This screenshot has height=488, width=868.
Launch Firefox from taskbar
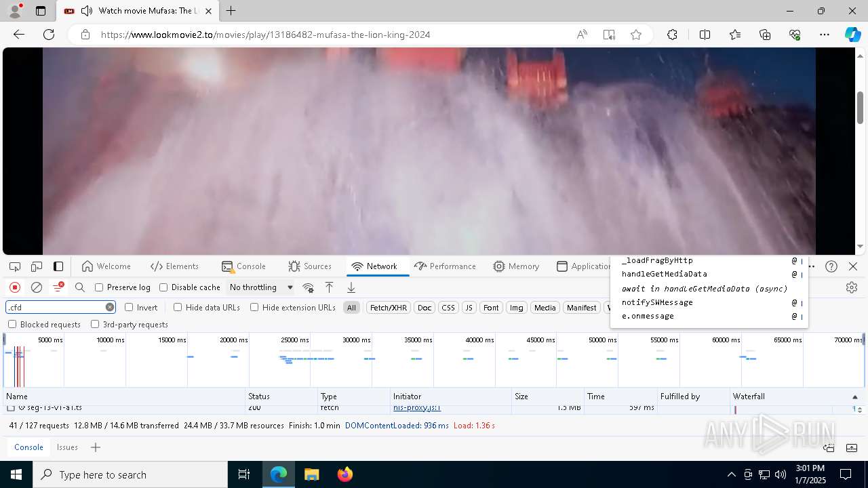point(344,474)
